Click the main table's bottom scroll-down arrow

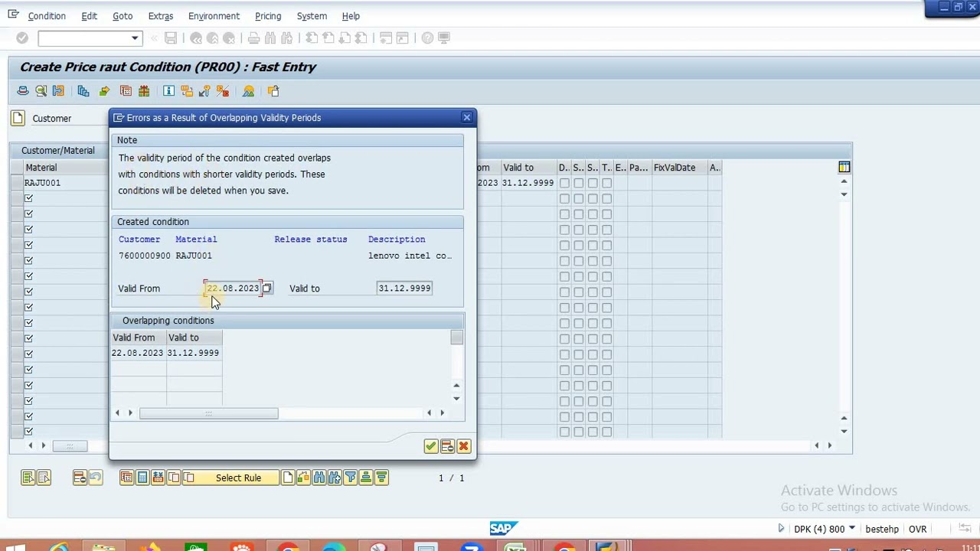(844, 432)
